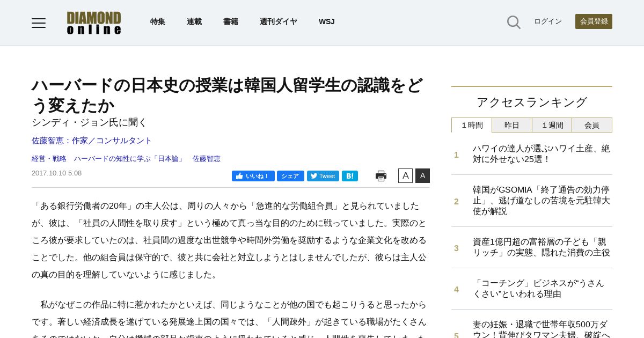Click the subtitle シンディ・ジョン氏に聞く
Viewport: 644px width, 338px height.
tap(89, 122)
